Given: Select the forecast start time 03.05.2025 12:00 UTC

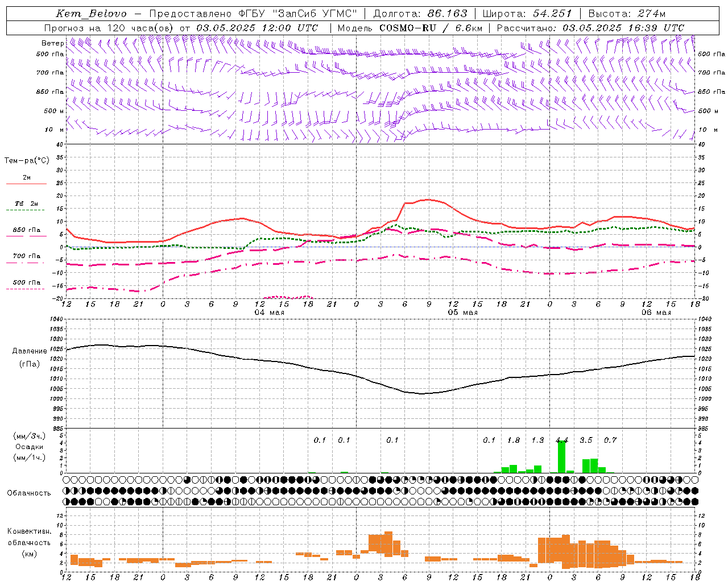Looking at the screenshot, I should tap(257, 28).
